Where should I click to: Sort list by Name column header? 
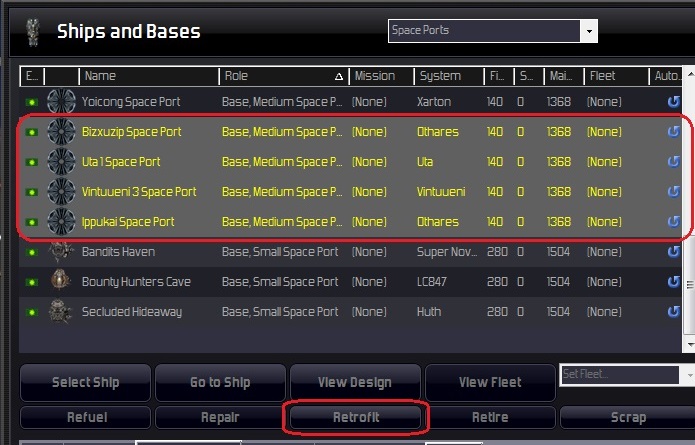click(148, 76)
